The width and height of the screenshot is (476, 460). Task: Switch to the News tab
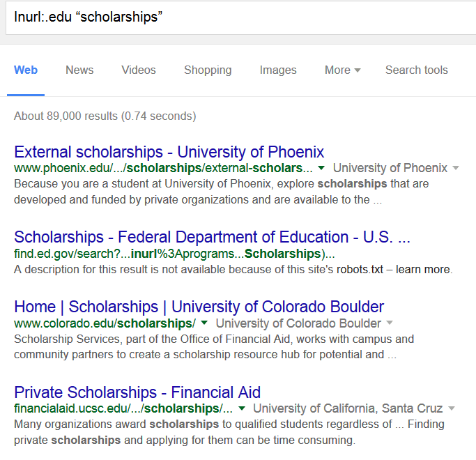click(79, 70)
